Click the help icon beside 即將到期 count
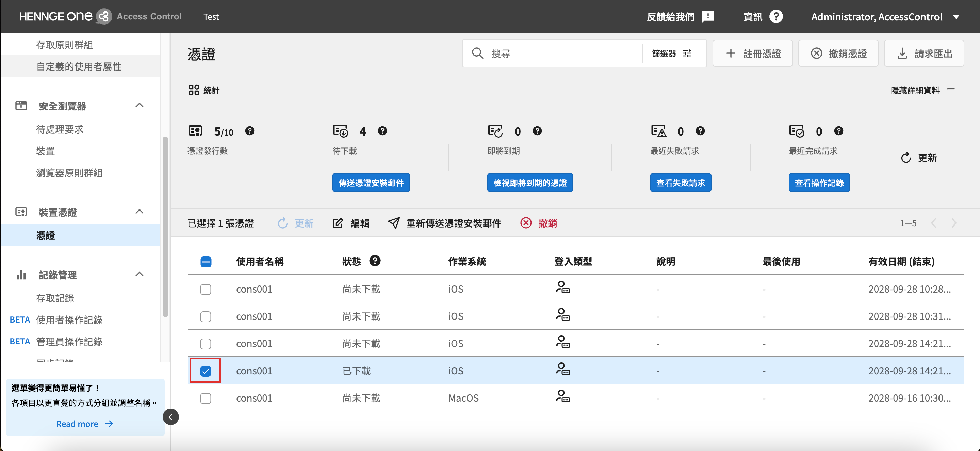 (x=537, y=131)
